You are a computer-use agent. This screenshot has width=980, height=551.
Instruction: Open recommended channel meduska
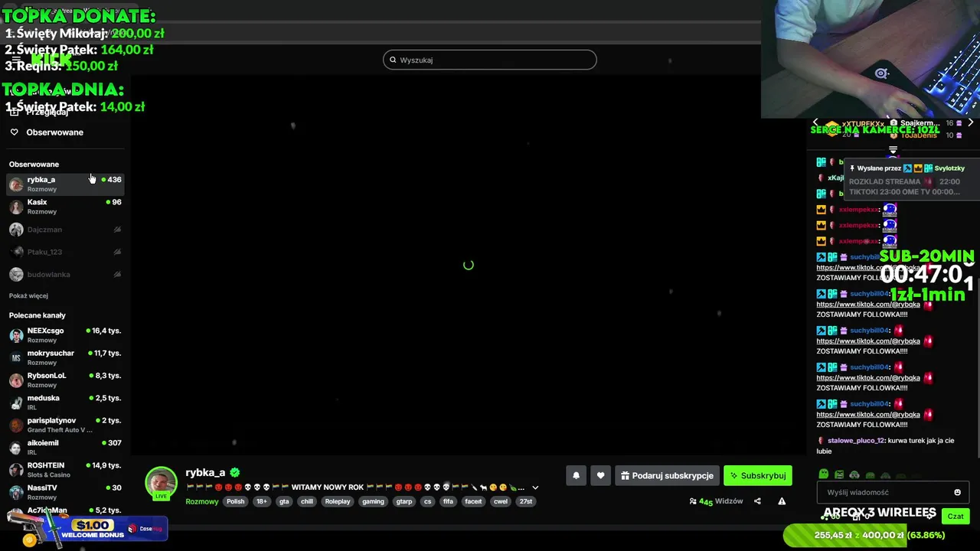coord(64,403)
